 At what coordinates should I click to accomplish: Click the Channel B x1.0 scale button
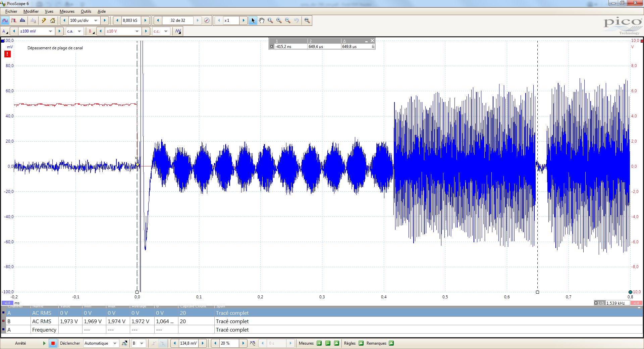tap(636, 303)
